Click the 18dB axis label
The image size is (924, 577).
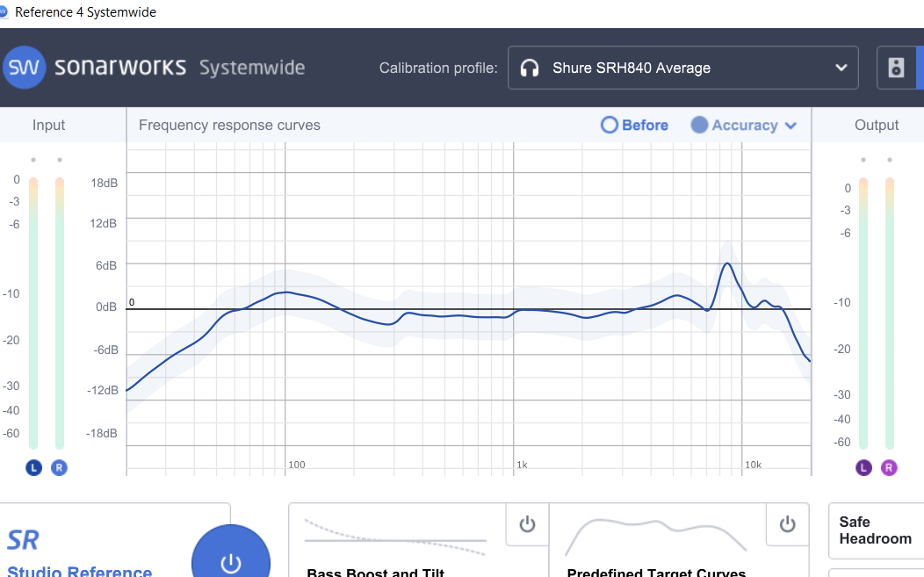pyautogui.click(x=104, y=183)
